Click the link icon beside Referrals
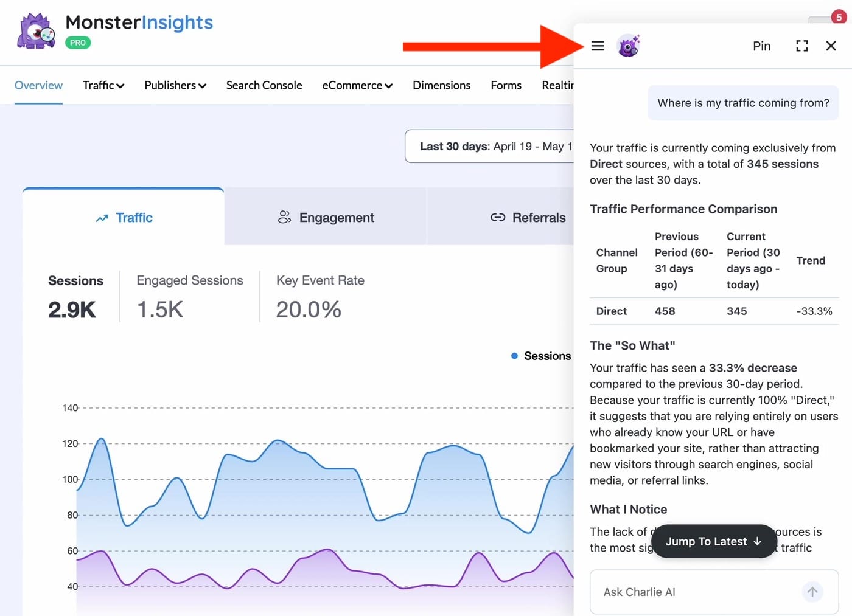 pos(498,218)
